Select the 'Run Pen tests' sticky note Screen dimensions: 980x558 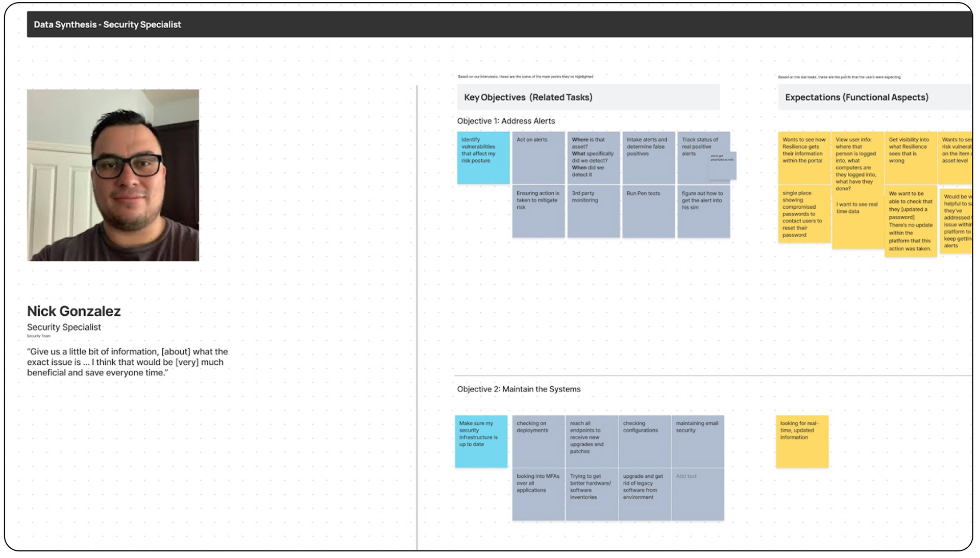(648, 212)
